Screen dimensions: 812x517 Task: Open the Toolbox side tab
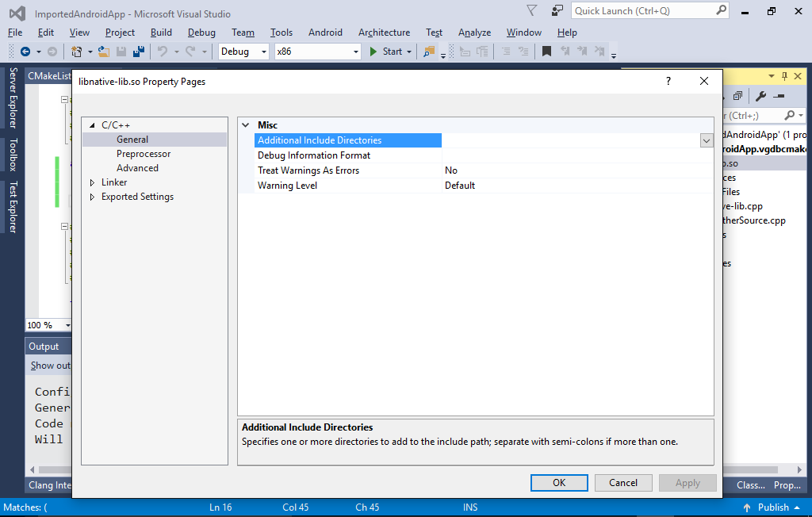tap(13, 155)
